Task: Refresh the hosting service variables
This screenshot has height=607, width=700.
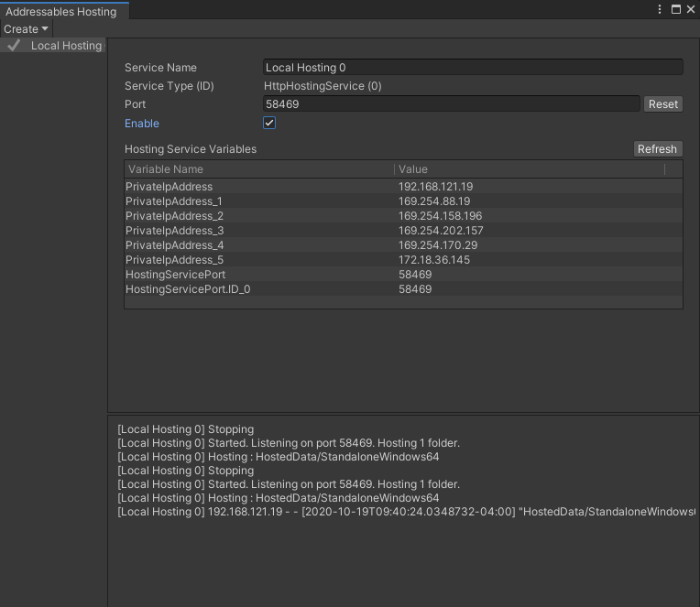Action: click(x=657, y=149)
